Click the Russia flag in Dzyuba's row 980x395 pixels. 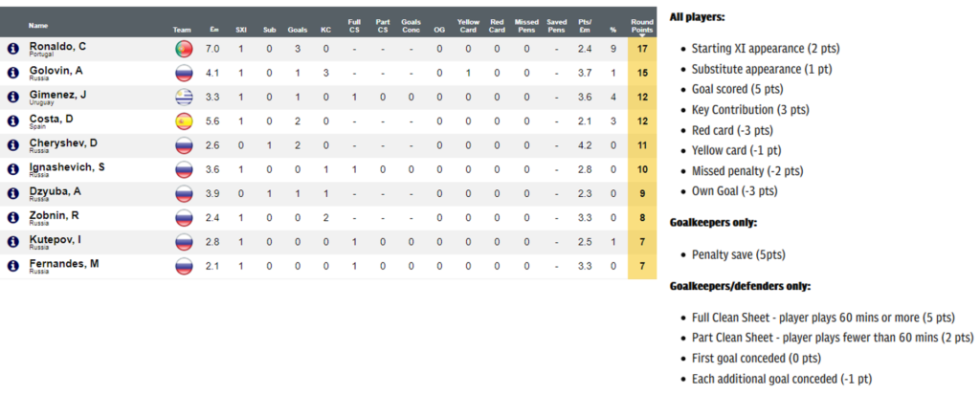pos(183,194)
